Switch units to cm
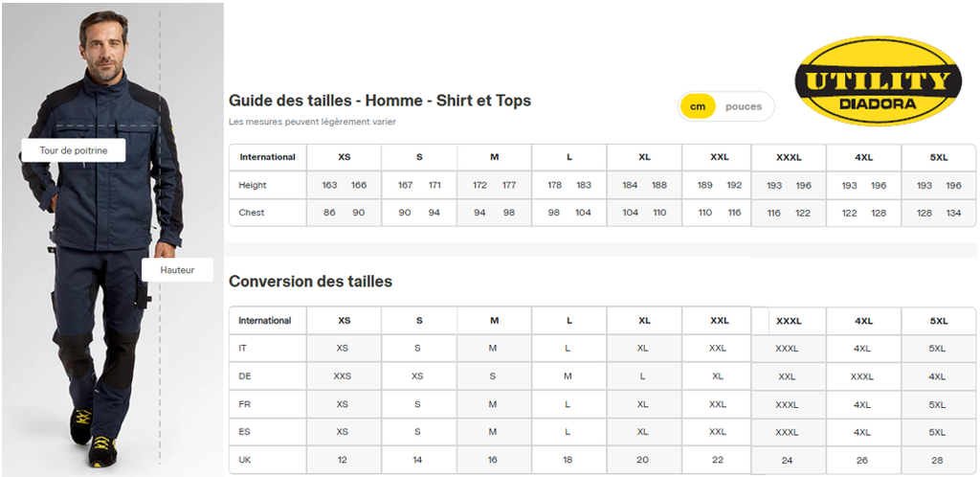This screenshot has height=477, width=980. pos(698,106)
